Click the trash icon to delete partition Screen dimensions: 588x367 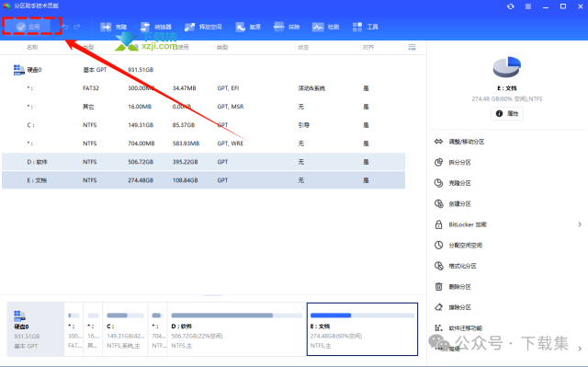439,287
